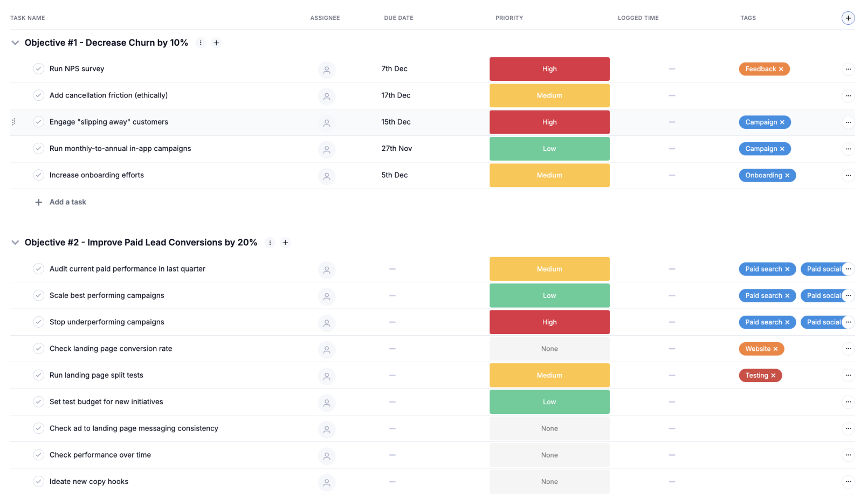Open more options for Run NPS survey row

(x=848, y=69)
